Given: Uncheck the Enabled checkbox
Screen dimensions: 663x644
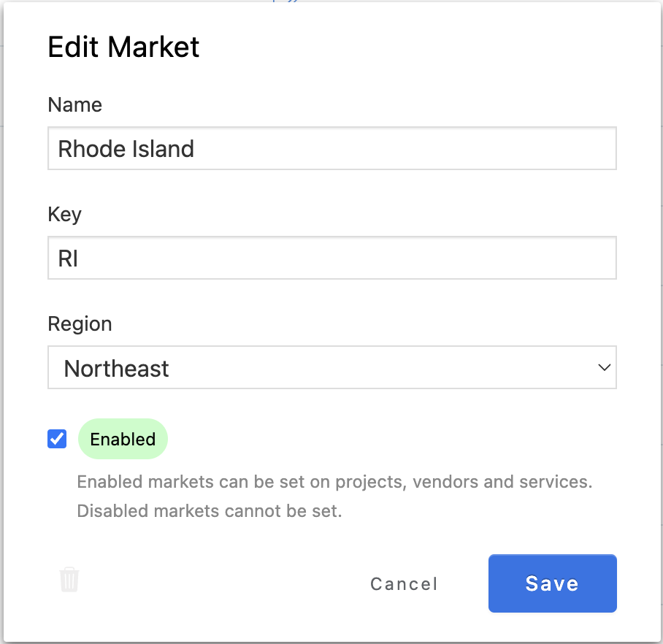Looking at the screenshot, I should pos(57,439).
